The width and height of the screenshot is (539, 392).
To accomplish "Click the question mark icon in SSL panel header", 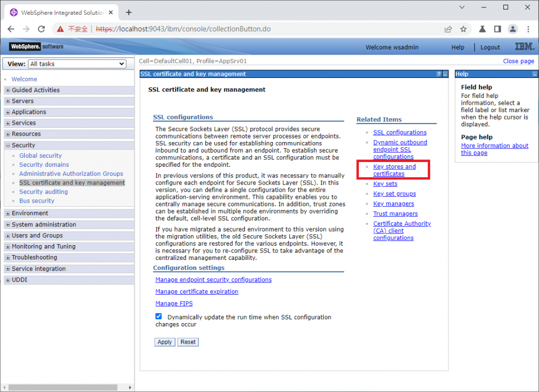I will 438,74.
